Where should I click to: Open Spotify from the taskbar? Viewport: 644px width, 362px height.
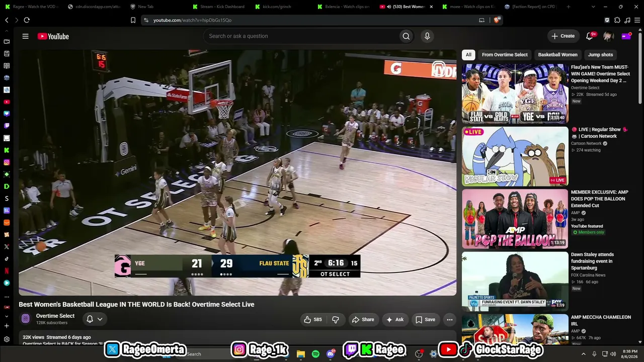[x=315, y=354]
